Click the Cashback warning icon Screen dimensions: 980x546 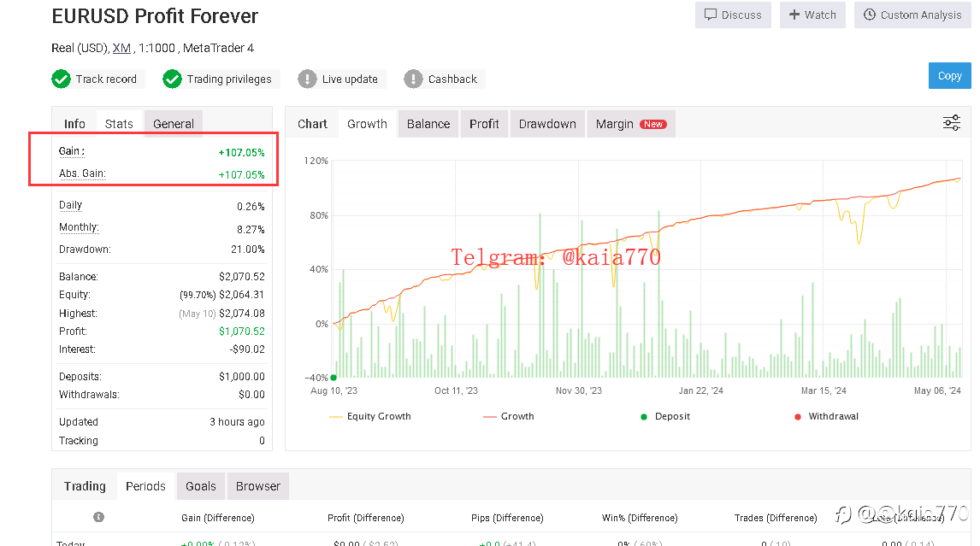[413, 79]
